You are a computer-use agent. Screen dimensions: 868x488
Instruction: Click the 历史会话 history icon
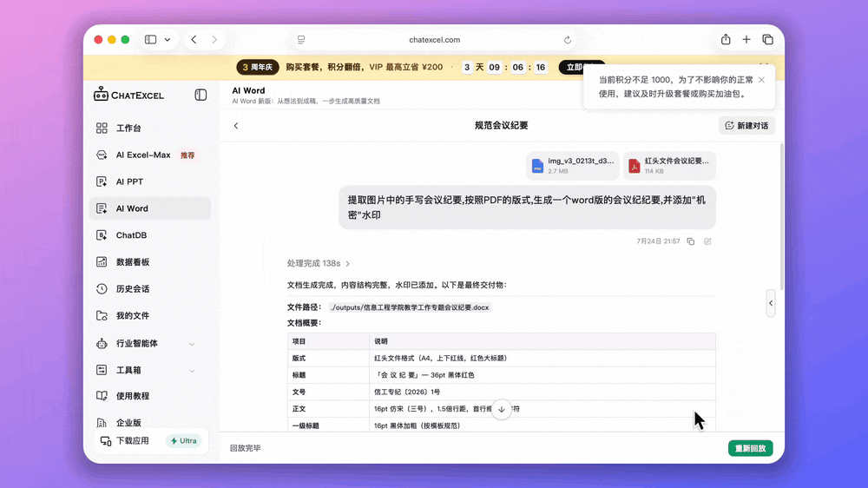click(x=102, y=288)
